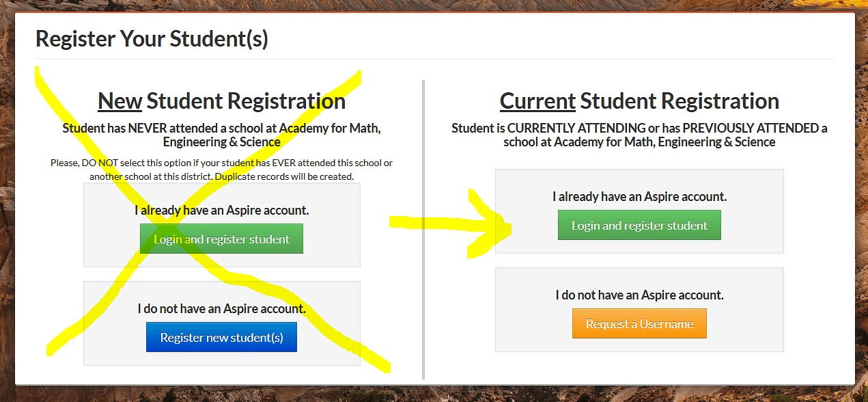Viewport: 868px width, 402px height.
Task: Click the New Student Registration heading
Action: [x=222, y=101]
